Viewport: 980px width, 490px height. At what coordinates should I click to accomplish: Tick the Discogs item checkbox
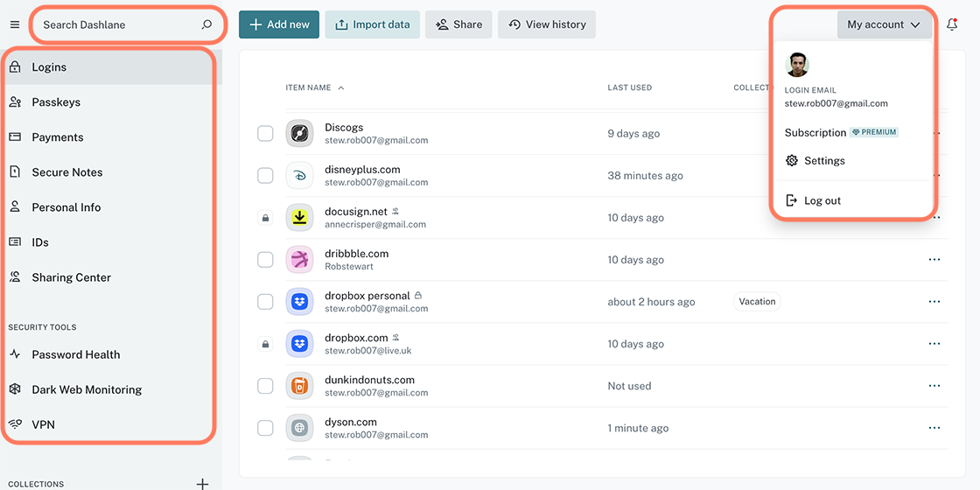pyautogui.click(x=265, y=134)
